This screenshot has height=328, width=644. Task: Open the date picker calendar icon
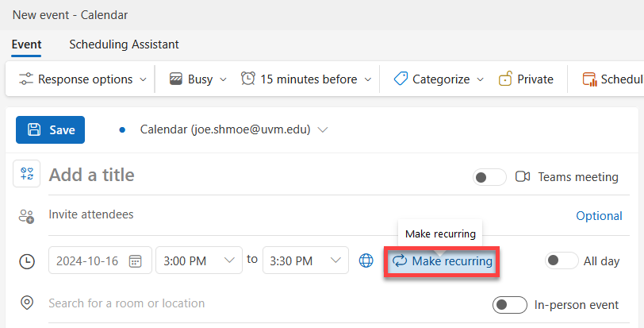[135, 261]
